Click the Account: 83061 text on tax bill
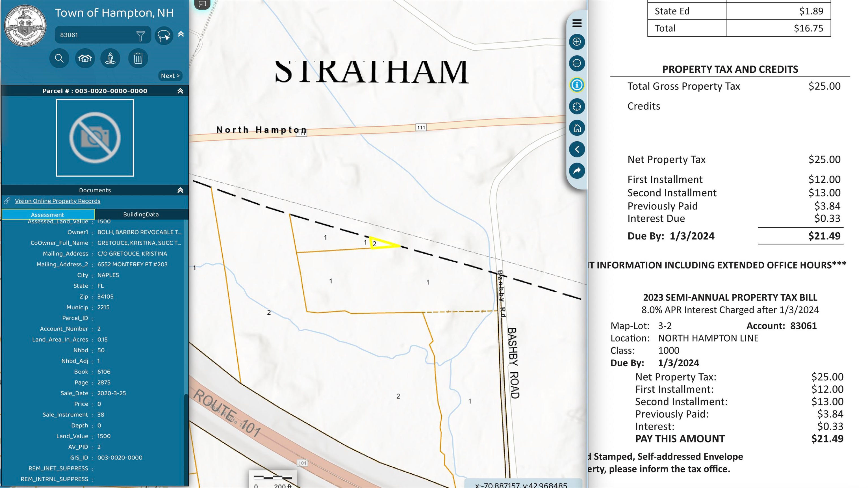 coord(782,326)
